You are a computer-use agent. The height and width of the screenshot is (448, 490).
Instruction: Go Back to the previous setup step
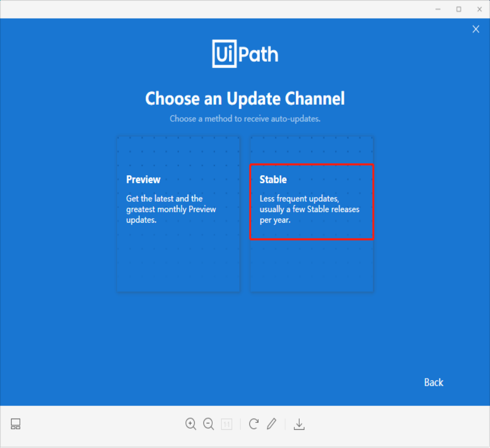point(433,382)
